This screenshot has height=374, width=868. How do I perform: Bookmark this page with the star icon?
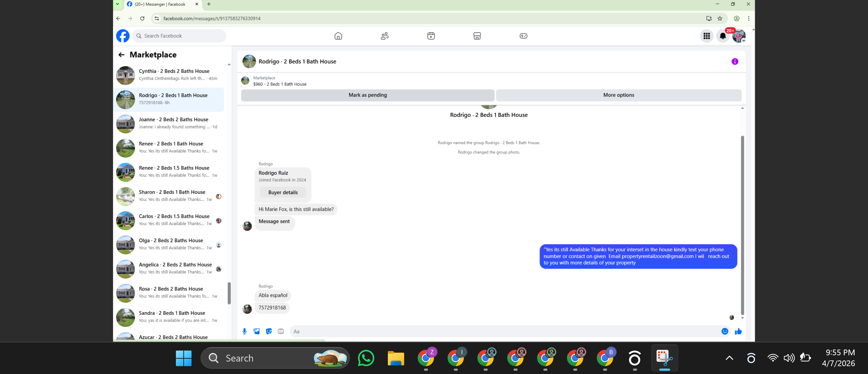click(720, 18)
